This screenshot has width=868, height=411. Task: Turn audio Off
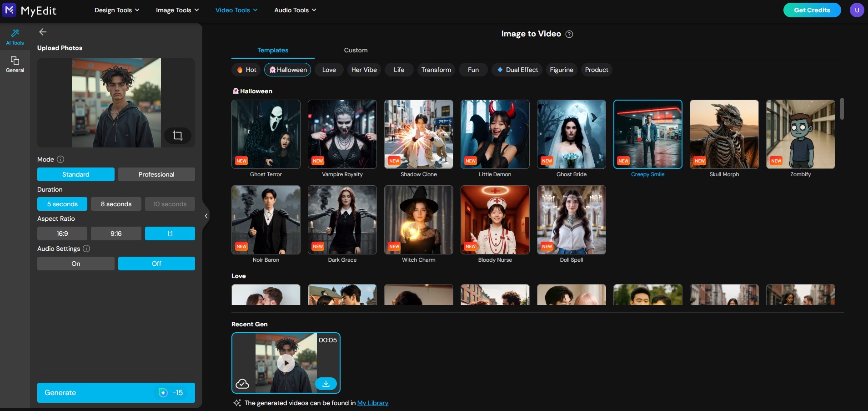156,264
